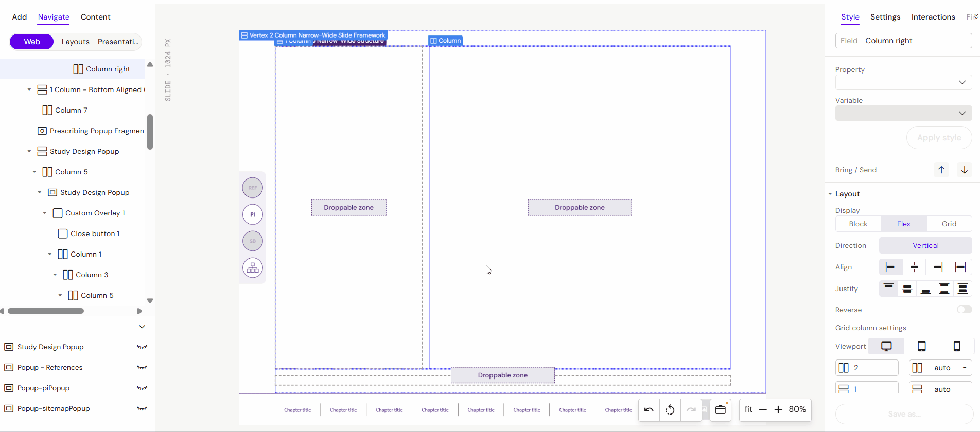The height and width of the screenshot is (432, 980).
Task: Toggle visibility of Popup-sitemapPopup
Action: pos(142,408)
